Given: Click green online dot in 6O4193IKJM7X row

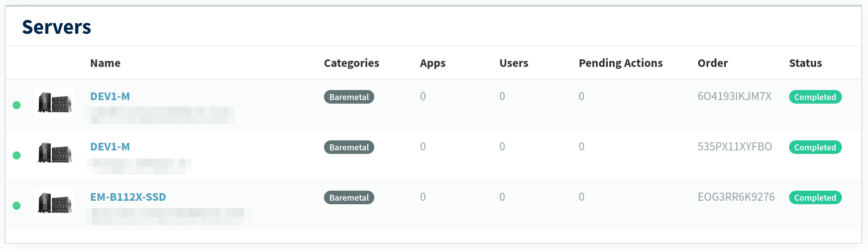Looking at the screenshot, I should (x=17, y=105).
